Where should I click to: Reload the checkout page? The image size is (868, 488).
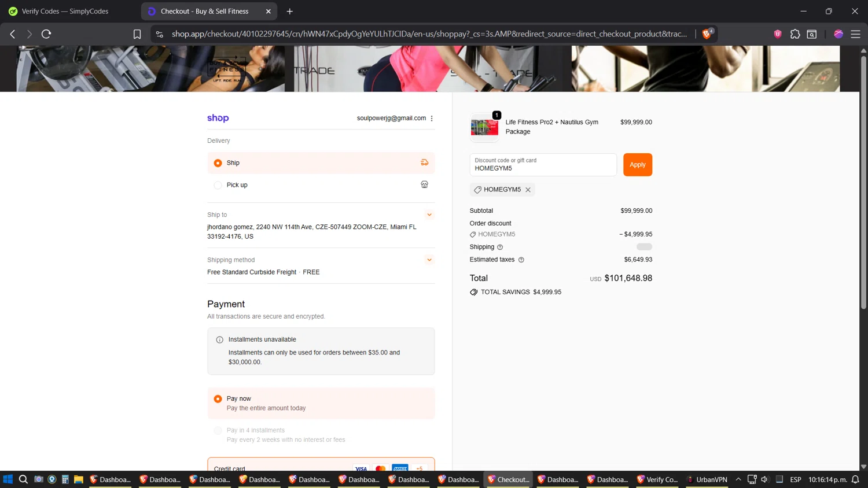[x=46, y=34]
